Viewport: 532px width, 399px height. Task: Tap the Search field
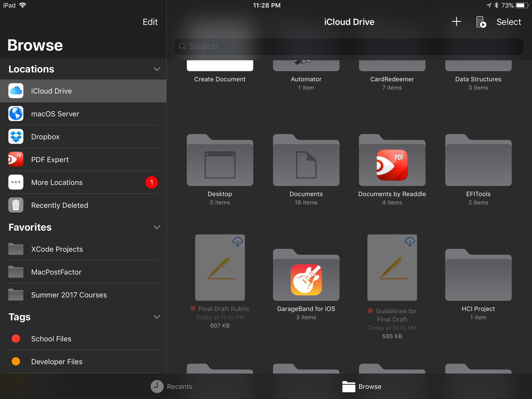[349, 46]
